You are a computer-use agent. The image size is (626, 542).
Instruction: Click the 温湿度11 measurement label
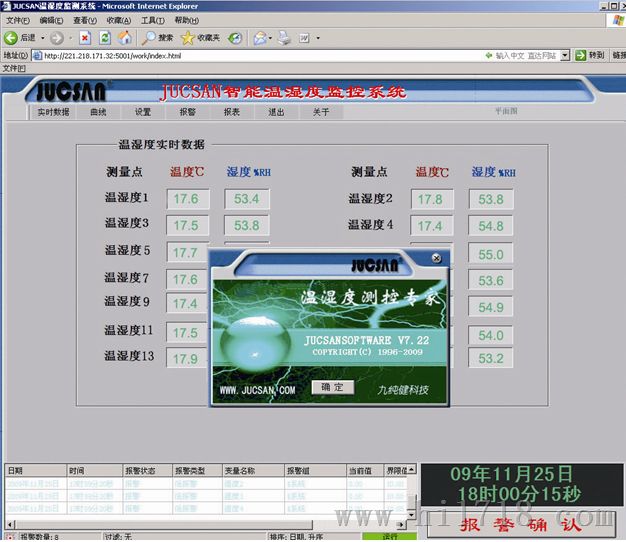(x=129, y=330)
